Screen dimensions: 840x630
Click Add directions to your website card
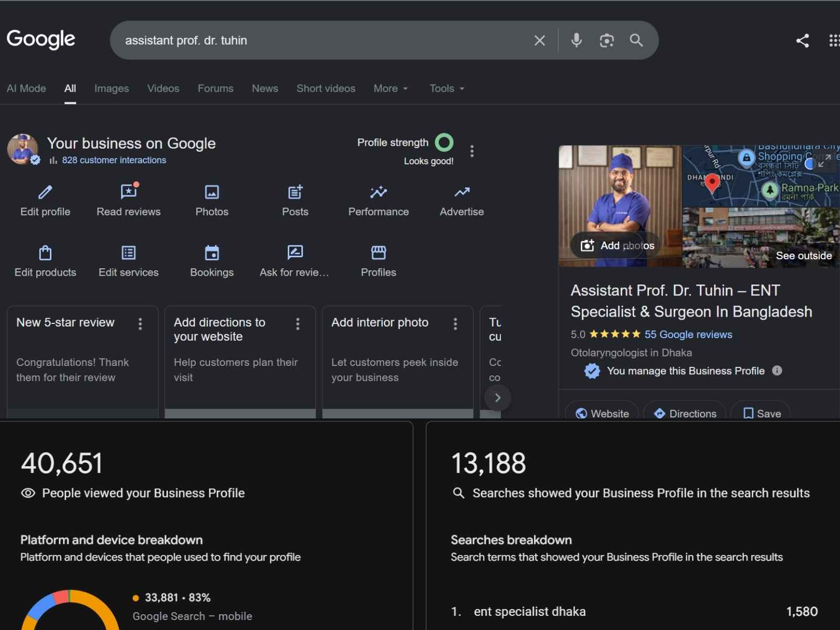(240, 362)
